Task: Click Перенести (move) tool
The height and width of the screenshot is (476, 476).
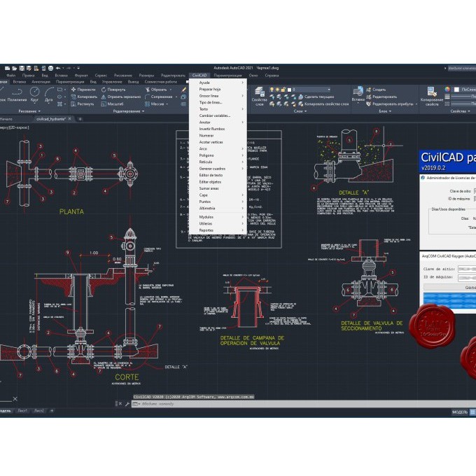Action: (x=83, y=90)
